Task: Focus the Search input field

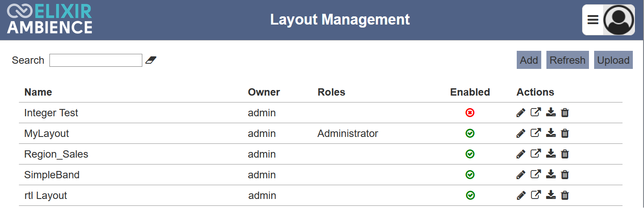Action: [96, 60]
